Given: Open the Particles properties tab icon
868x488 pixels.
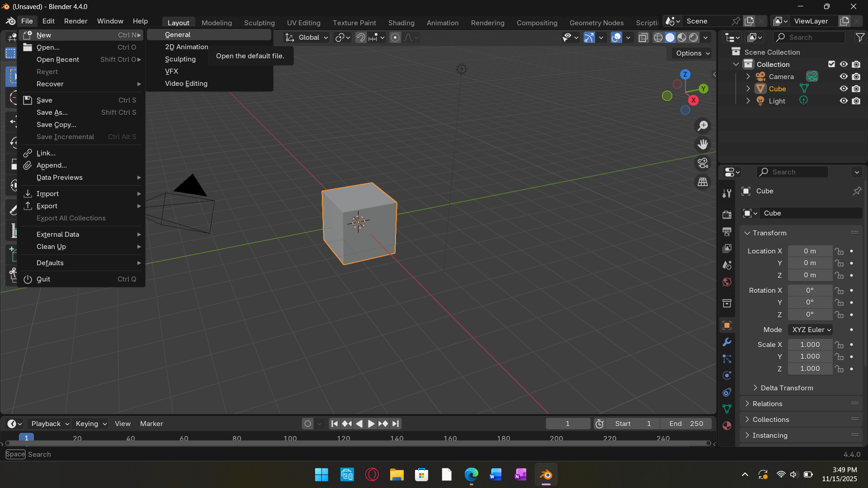Looking at the screenshot, I should 727,359.
